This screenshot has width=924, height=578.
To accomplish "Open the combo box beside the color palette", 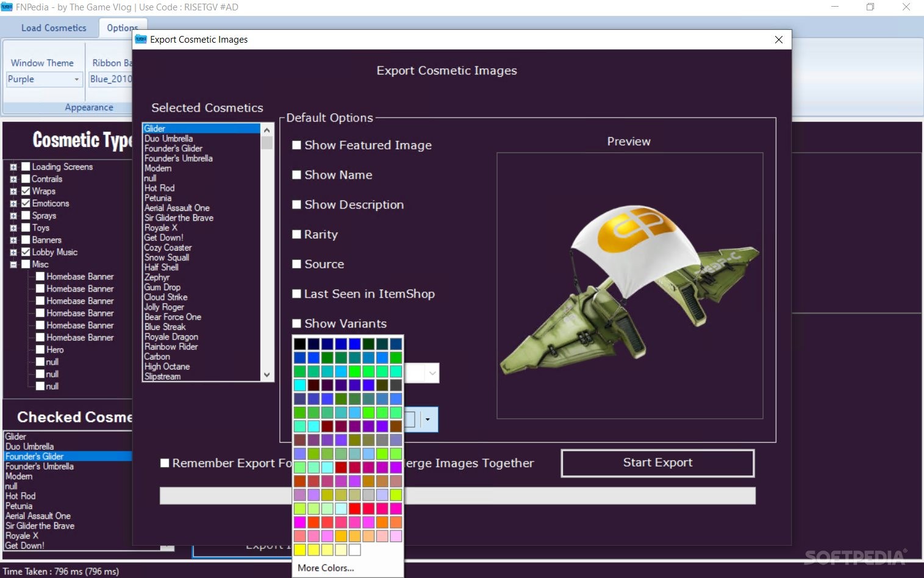I will click(x=432, y=373).
